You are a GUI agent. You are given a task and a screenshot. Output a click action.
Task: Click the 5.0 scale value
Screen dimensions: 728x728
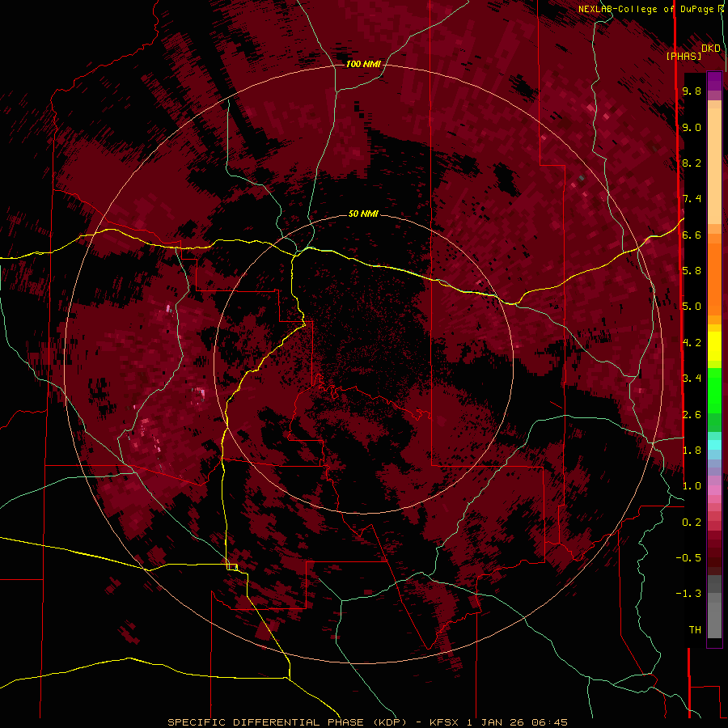[692, 307]
